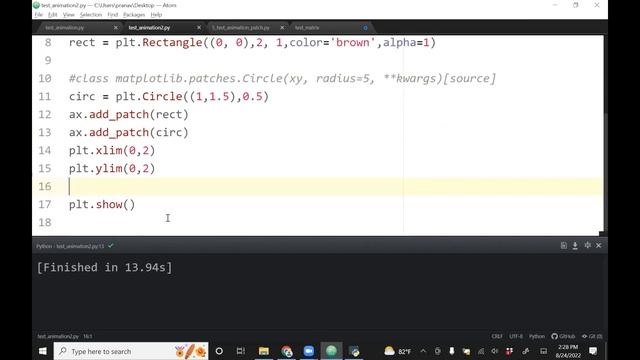Viewport: 640px width, 360px height.
Task: Click the download output icon in the script panel
Action: [575, 245]
